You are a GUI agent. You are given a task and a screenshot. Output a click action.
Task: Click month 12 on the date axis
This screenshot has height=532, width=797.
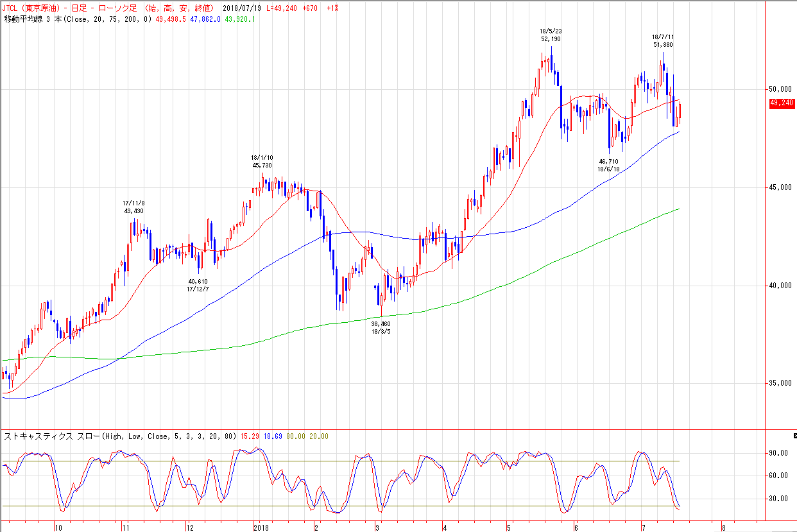[x=190, y=528]
